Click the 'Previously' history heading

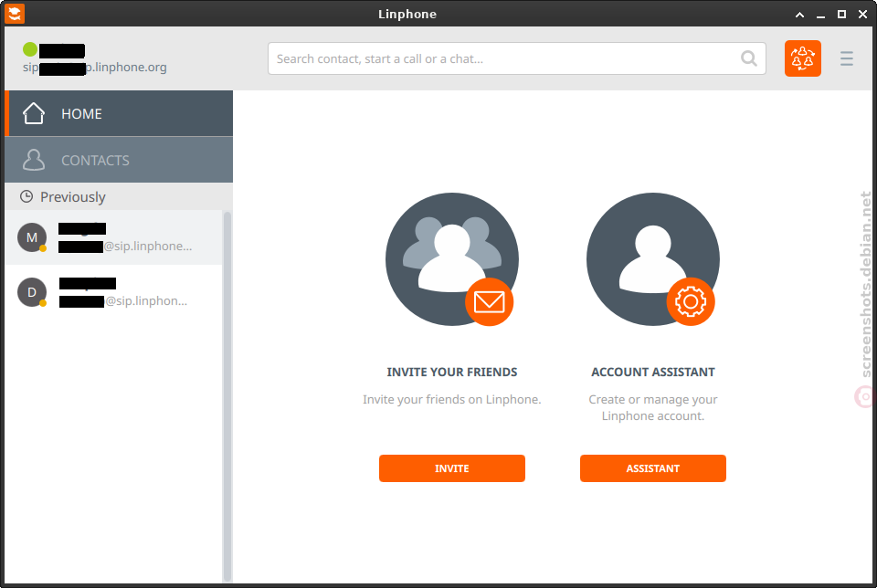73,196
